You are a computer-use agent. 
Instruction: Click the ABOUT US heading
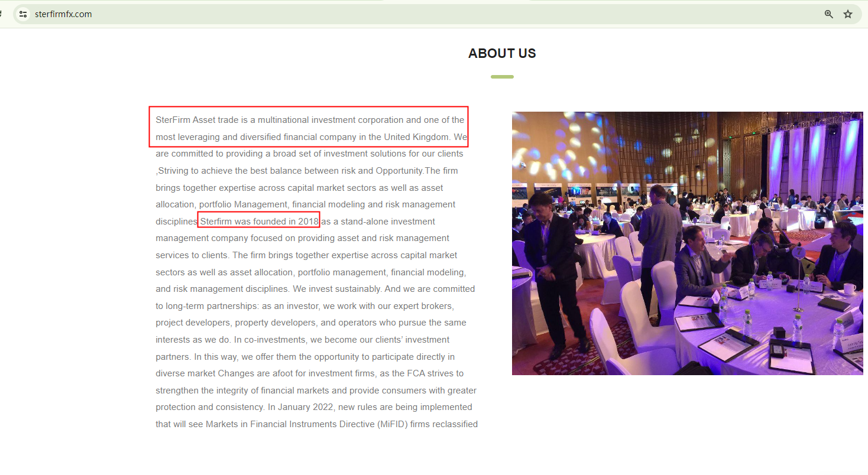coord(502,54)
